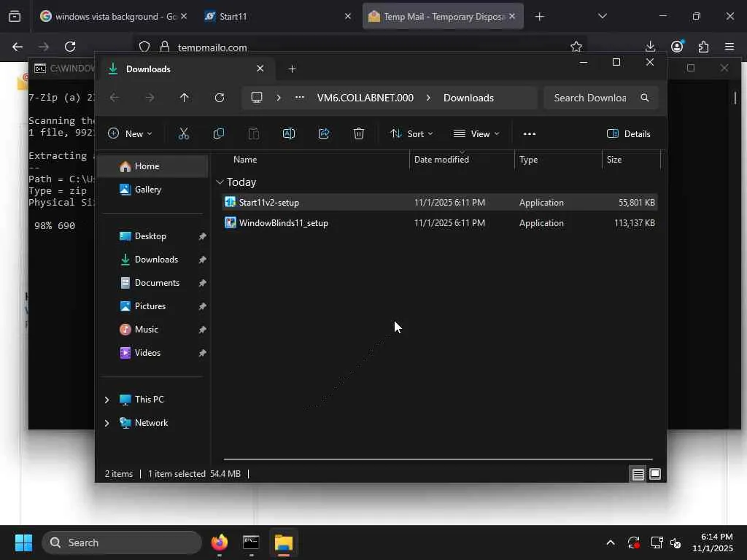This screenshot has width=747, height=560.
Task: Add a new Explorer tab
Action: (x=292, y=69)
